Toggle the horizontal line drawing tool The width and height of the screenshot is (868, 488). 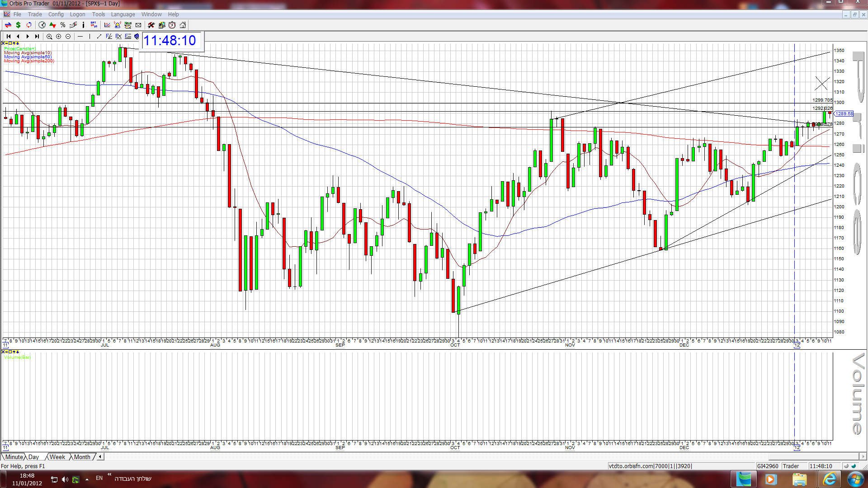click(x=80, y=37)
